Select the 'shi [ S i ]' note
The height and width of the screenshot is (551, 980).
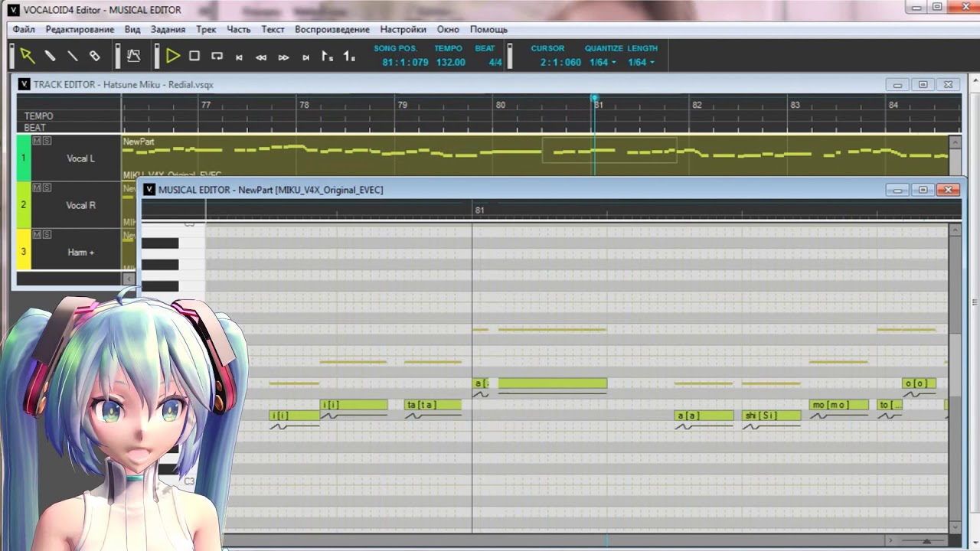(772, 416)
